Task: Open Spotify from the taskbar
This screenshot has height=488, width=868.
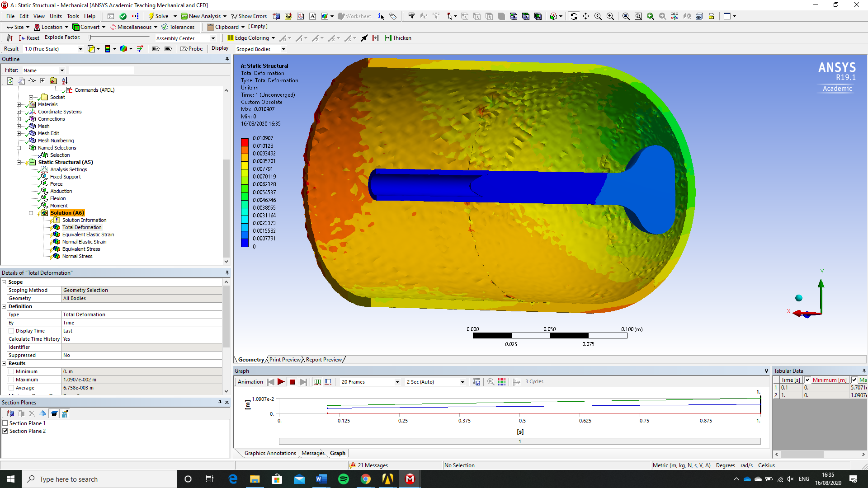Action: tap(343, 479)
